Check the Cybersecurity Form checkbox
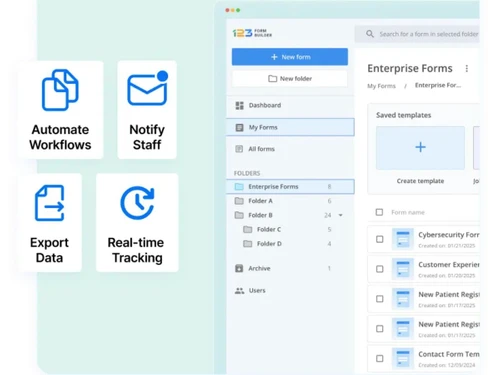Viewport: 500px width, 375px height. (x=379, y=239)
